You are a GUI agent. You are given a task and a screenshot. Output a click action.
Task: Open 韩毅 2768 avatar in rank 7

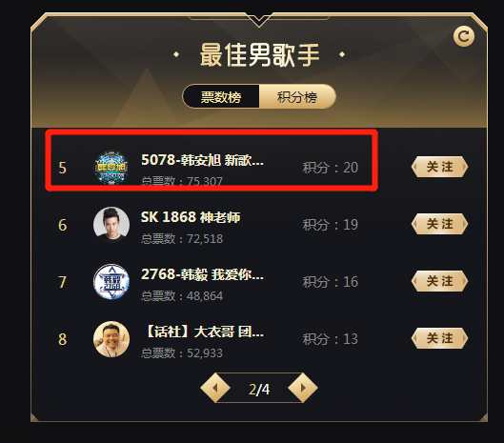(x=111, y=282)
